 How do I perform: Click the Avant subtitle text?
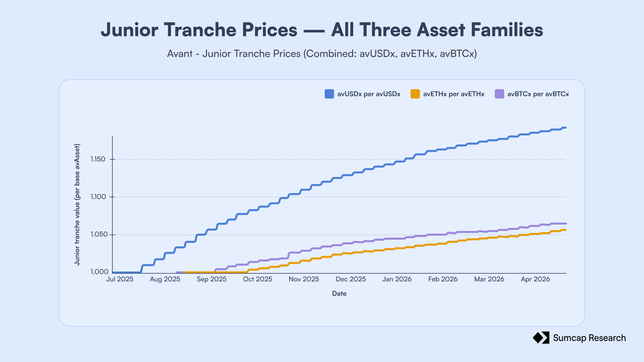click(x=322, y=54)
